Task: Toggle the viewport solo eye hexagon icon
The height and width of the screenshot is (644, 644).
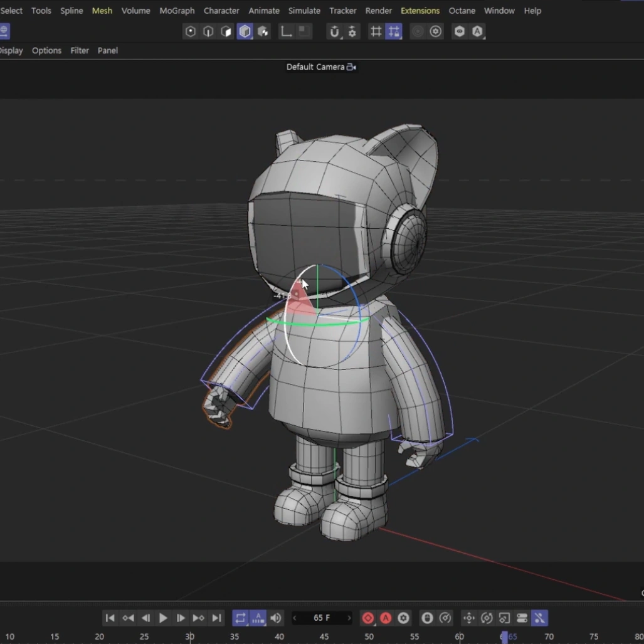Action: [x=460, y=31]
